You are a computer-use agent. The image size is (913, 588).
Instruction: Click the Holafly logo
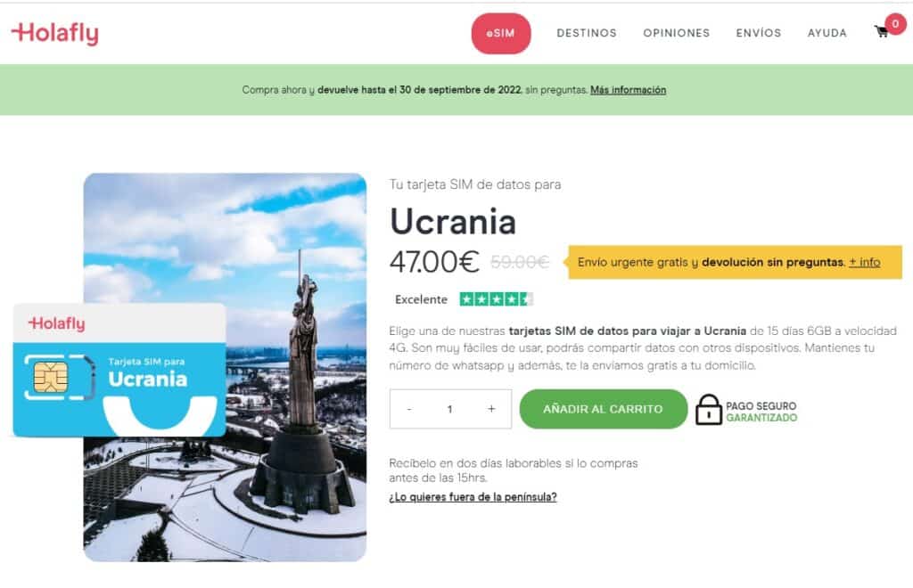click(55, 34)
